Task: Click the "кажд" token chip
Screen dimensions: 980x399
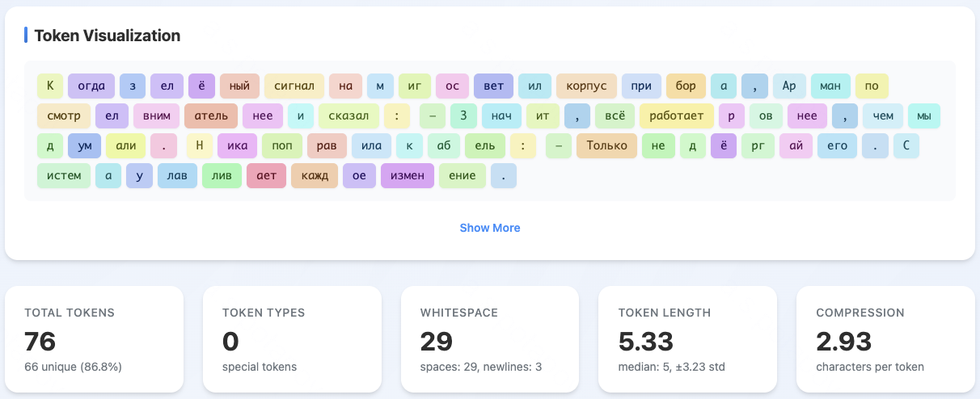Action: (x=315, y=176)
